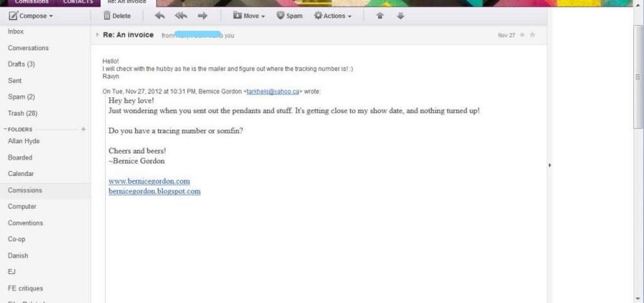Star the Re: An invoice message
This screenshot has width=644, height=303.
click(533, 35)
